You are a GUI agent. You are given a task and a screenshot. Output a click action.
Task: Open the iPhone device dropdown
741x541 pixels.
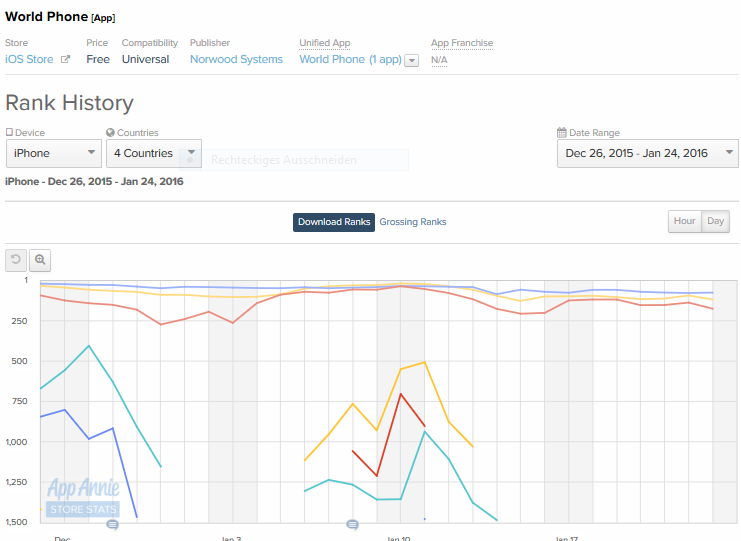tap(53, 154)
